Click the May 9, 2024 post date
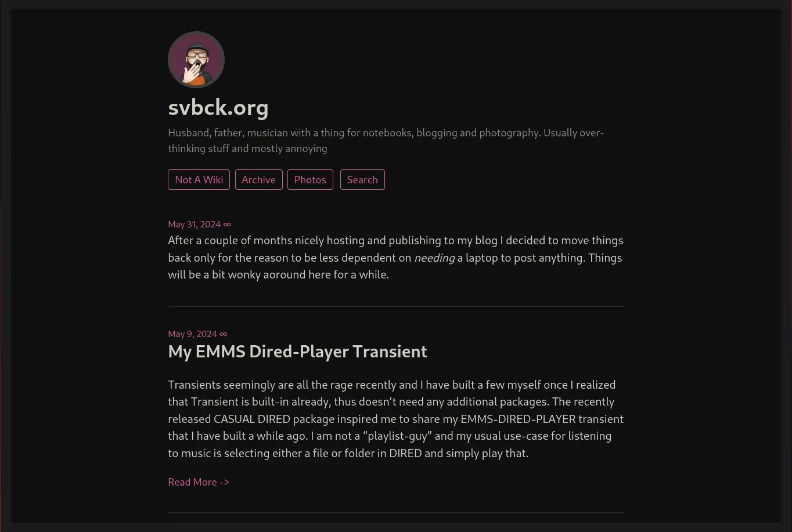Viewport: 792px width, 532px height. point(192,334)
